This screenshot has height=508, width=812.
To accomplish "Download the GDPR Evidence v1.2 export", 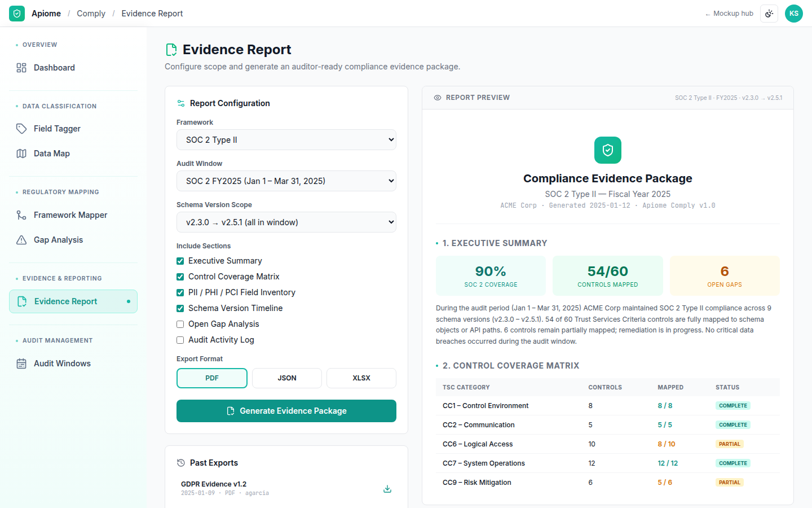I will pyautogui.click(x=387, y=489).
